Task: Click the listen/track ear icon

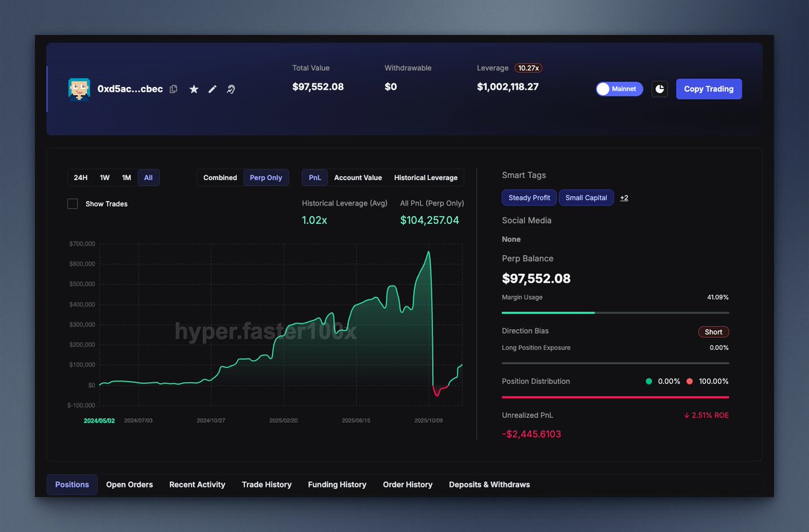Action: click(231, 89)
